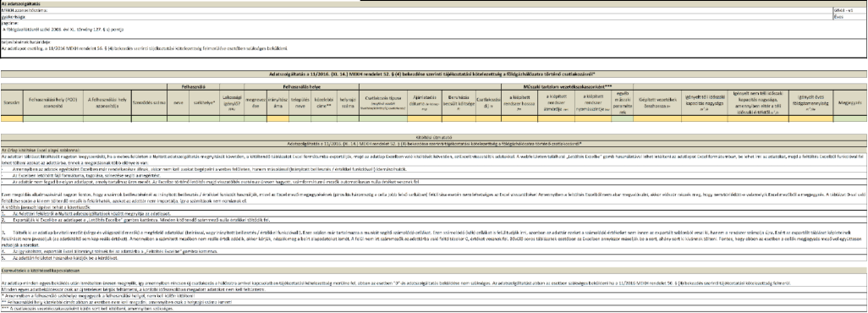This screenshot has width=868, height=313.
Task: Select the 'Kiépített vezetékek összhossza' header
Action: [x=657, y=102]
